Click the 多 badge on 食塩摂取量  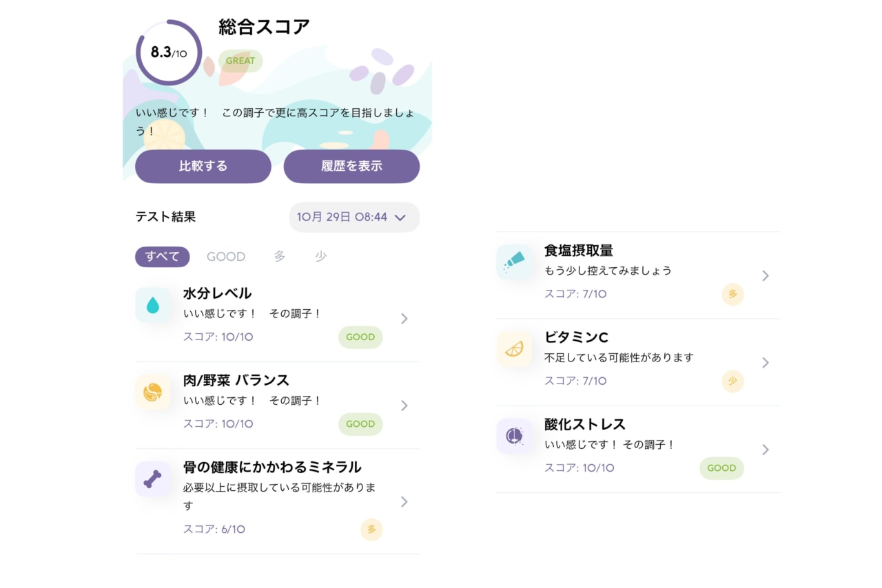pyautogui.click(x=732, y=294)
